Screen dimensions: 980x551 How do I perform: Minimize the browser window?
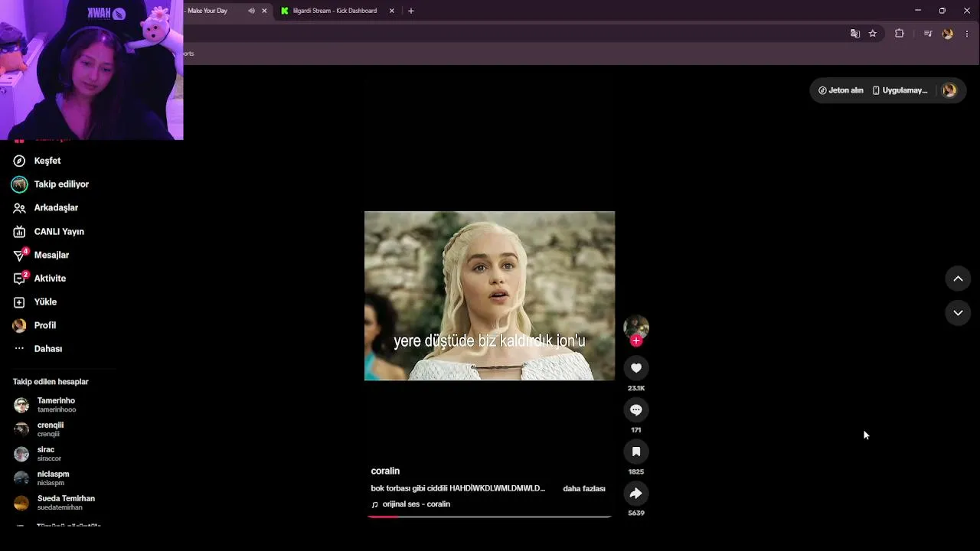917,11
